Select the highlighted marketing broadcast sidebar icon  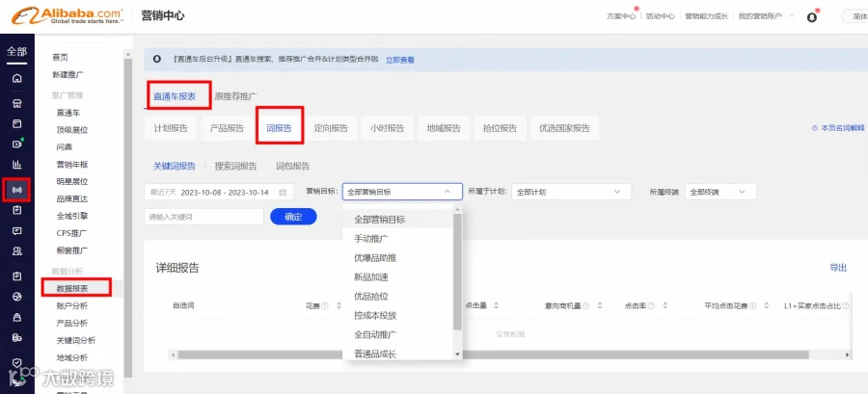(x=16, y=190)
